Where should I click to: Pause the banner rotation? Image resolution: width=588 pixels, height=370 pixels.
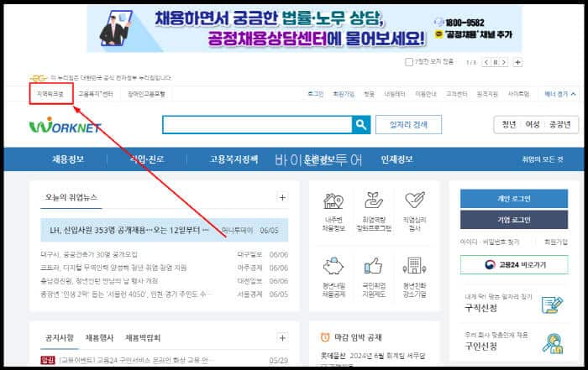(x=496, y=62)
